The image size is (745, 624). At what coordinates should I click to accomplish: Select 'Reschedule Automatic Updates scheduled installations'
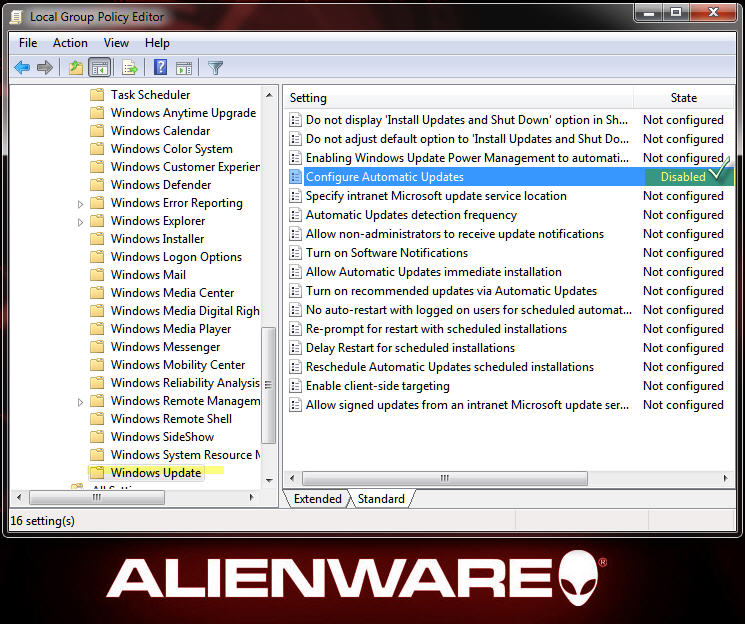449,367
